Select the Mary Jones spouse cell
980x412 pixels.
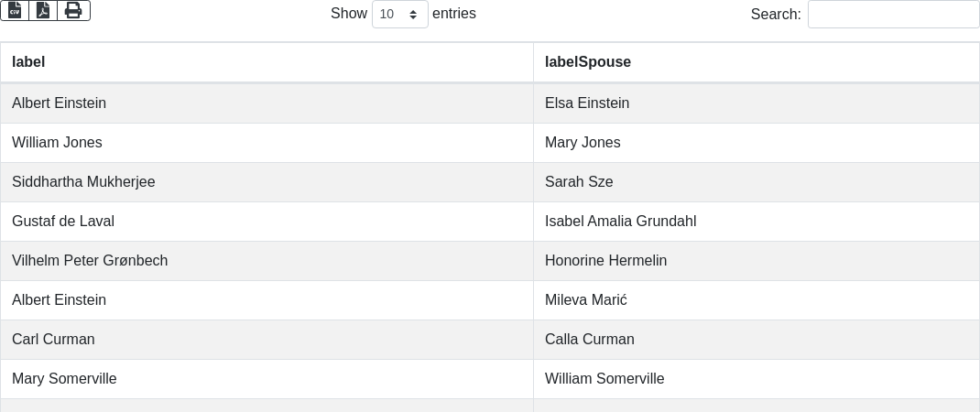tap(583, 143)
